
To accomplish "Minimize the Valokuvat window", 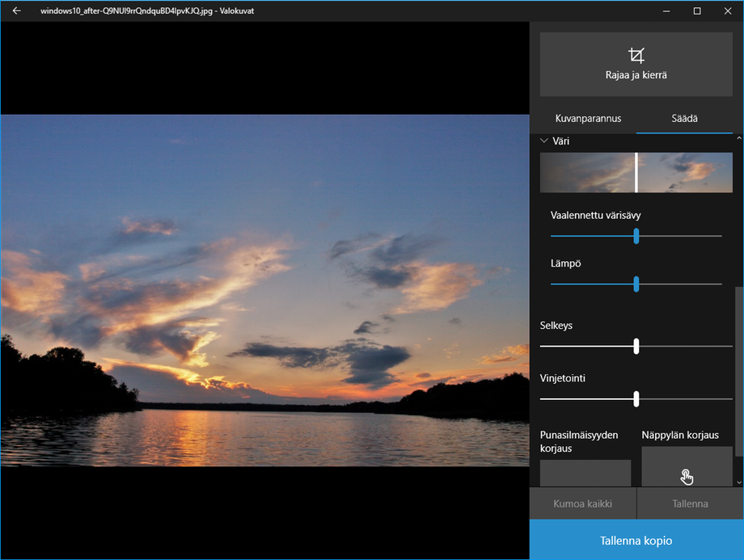I will [x=666, y=11].
